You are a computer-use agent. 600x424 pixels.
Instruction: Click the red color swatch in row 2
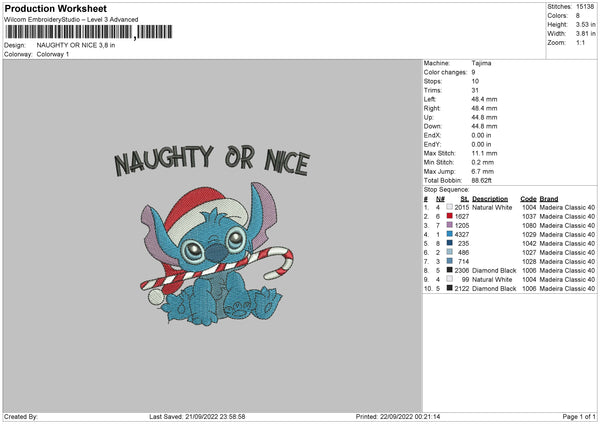click(449, 216)
